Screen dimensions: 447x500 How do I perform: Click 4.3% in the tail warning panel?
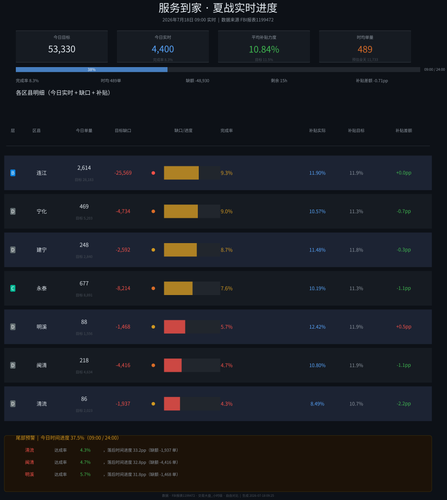pyautogui.click(x=85, y=450)
